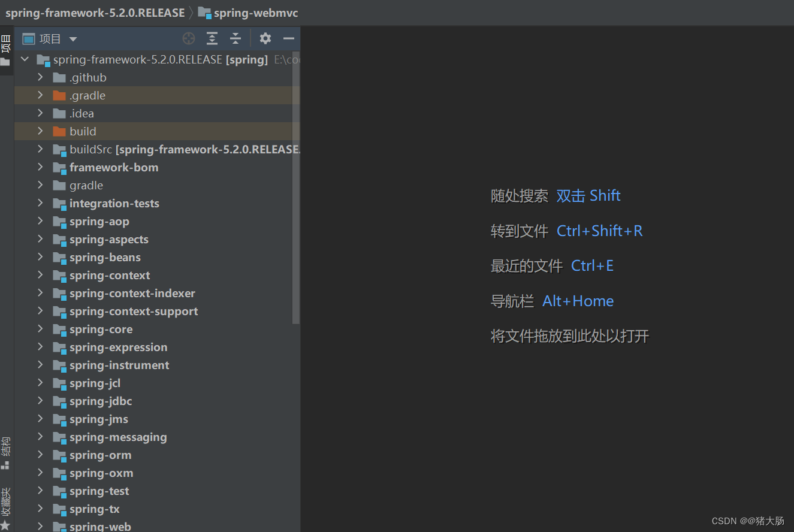The width and height of the screenshot is (794, 532).
Task: Click the spring-context module folder icon
Action: [59, 276]
